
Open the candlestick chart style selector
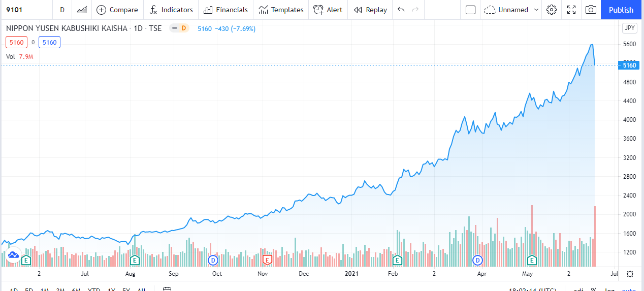point(82,10)
